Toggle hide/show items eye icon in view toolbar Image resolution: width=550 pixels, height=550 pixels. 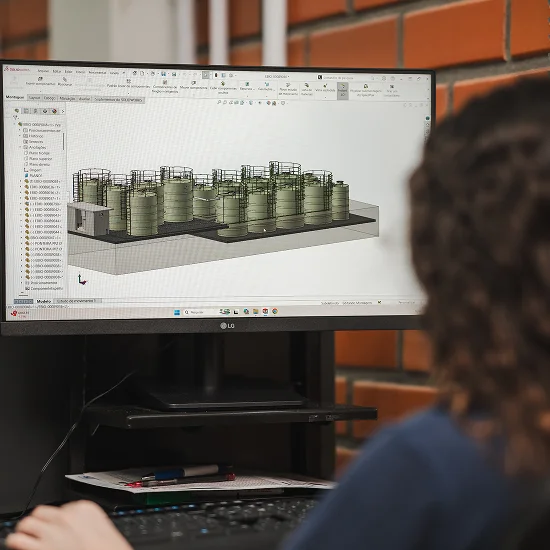[260, 103]
